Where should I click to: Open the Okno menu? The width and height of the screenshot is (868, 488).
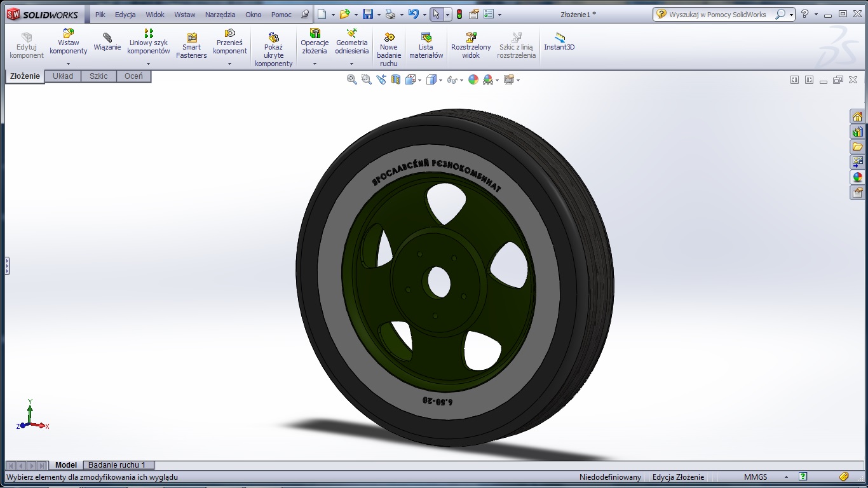coord(254,15)
